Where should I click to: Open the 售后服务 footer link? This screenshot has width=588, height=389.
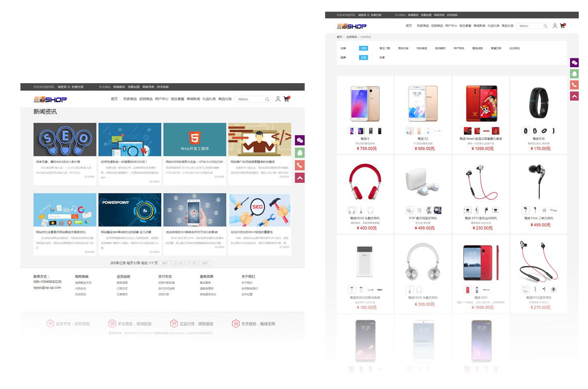[x=206, y=283]
